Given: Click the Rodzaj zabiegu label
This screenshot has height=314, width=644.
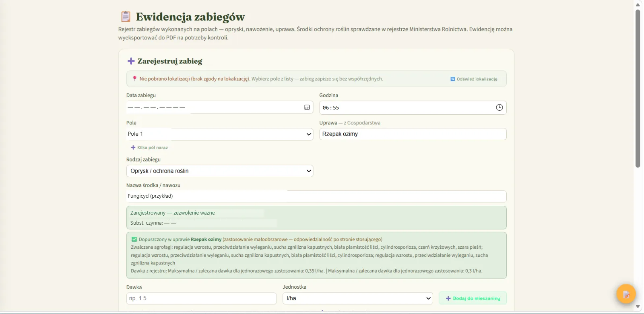Looking at the screenshot, I should coord(143,159).
